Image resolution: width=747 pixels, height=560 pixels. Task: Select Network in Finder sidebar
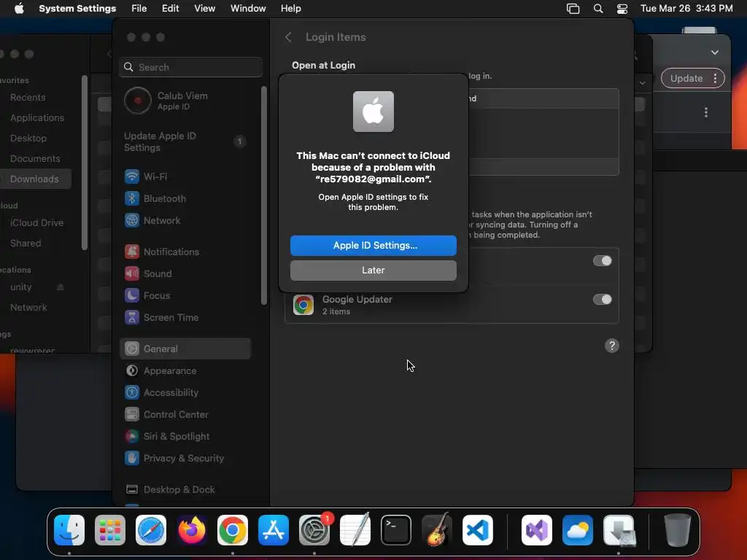coord(28,308)
